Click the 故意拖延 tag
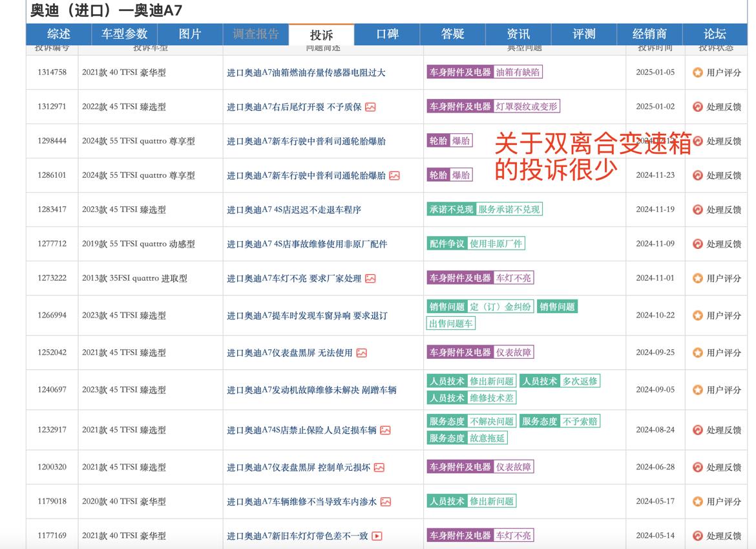The height and width of the screenshot is (549, 756). (487, 438)
